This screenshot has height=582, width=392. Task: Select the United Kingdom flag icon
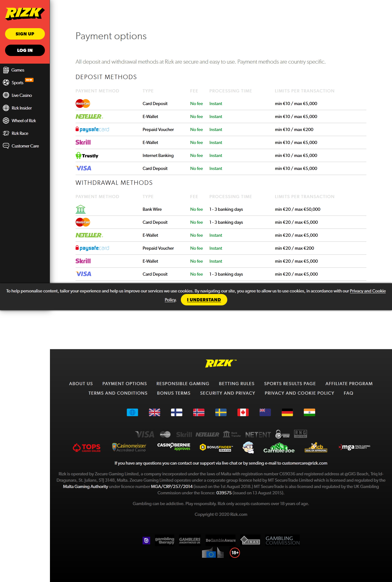click(154, 412)
